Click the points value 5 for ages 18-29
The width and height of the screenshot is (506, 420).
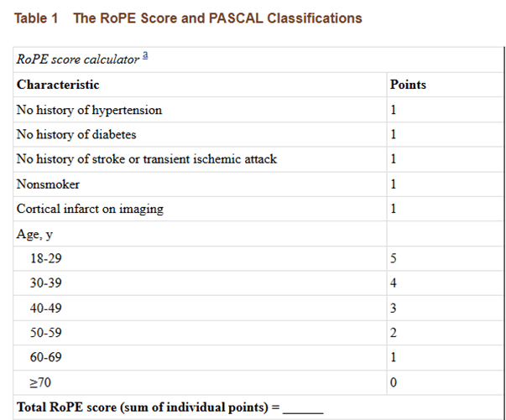point(393,258)
